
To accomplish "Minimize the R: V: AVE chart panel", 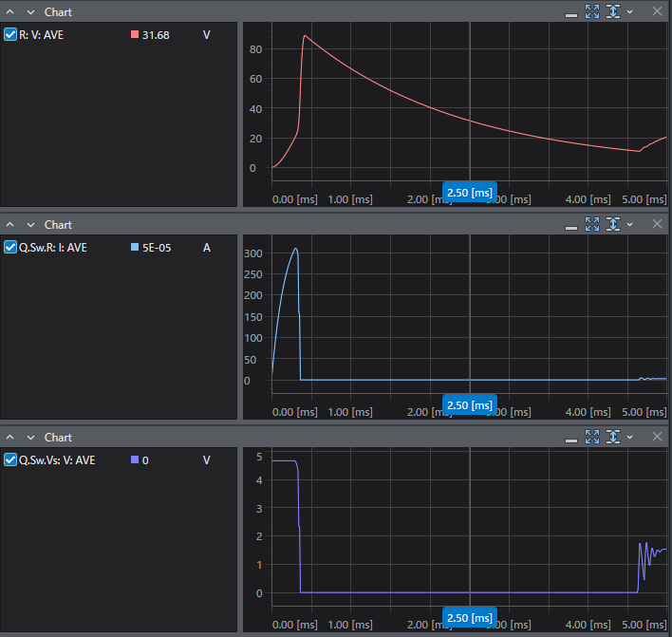I will click(x=571, y=15).
